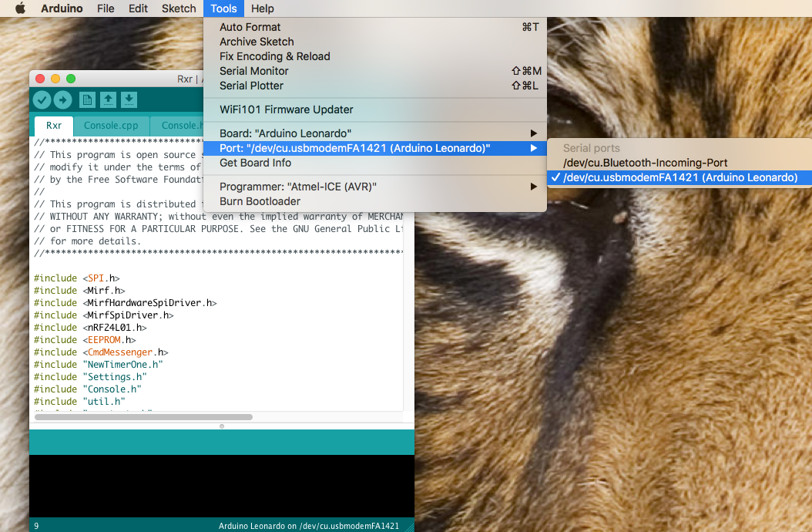Click the #include <CmdMessenger.h> line
Viewport: 812px width, 532px height.
(x=101, y=352)
